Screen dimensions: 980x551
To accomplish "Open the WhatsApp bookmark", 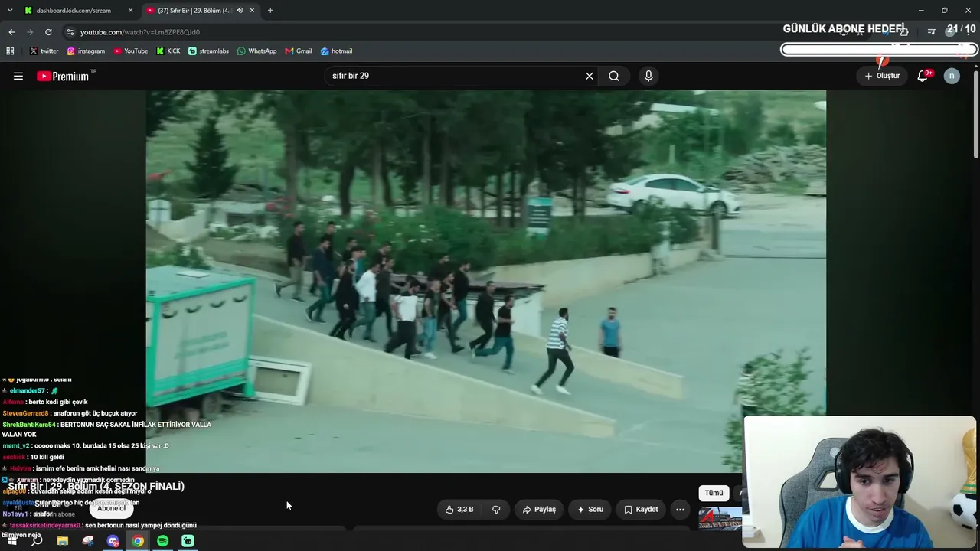I will click(x=257, y=51).
